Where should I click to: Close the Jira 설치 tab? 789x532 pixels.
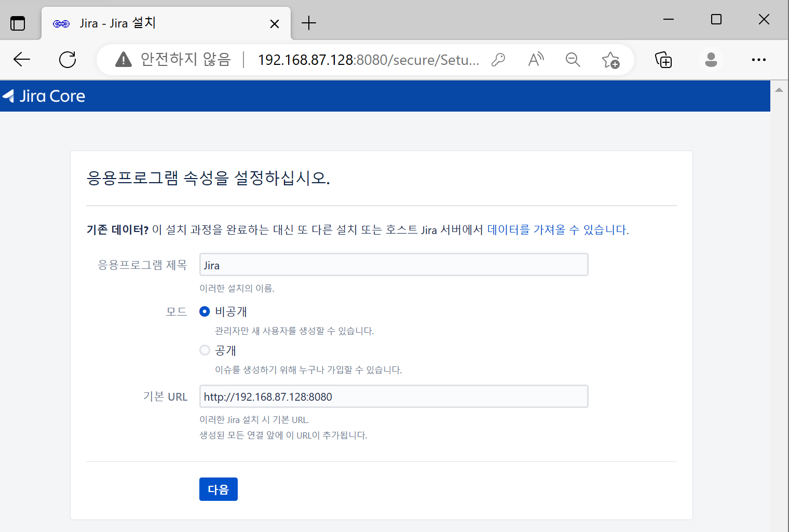click(275, 24)
